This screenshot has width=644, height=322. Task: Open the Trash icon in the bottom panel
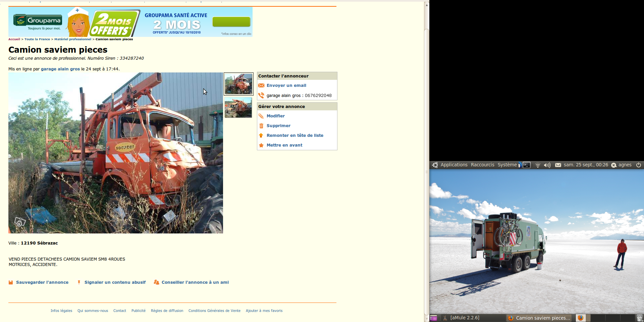[640, 318]
